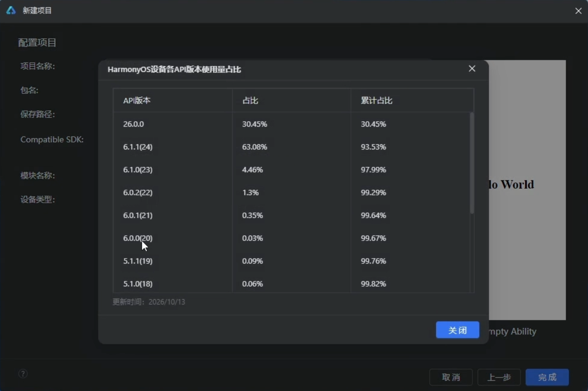Click the 取消 button
The height and width of the screenshot is (391, 588).
pos(451,377)
